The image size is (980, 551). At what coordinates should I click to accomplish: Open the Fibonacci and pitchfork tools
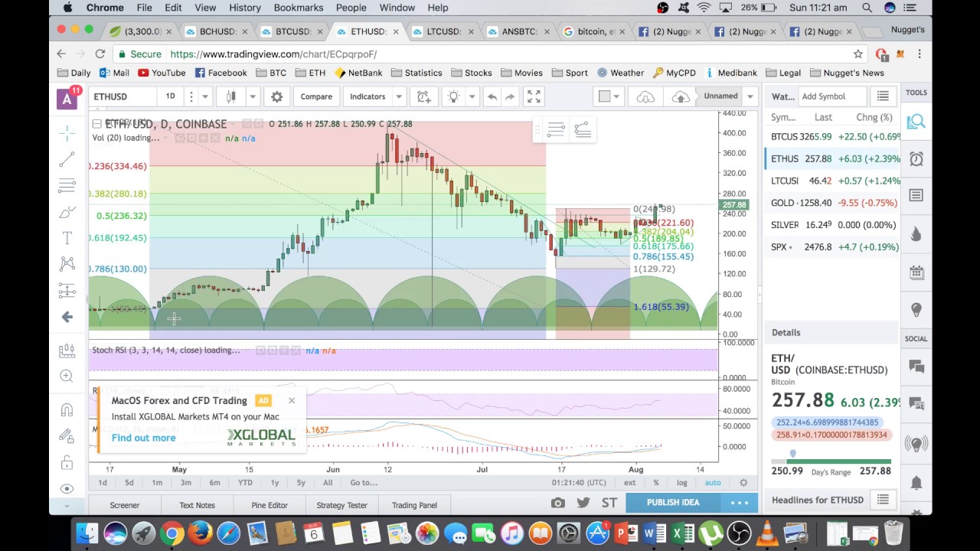[x=67, y=185]
